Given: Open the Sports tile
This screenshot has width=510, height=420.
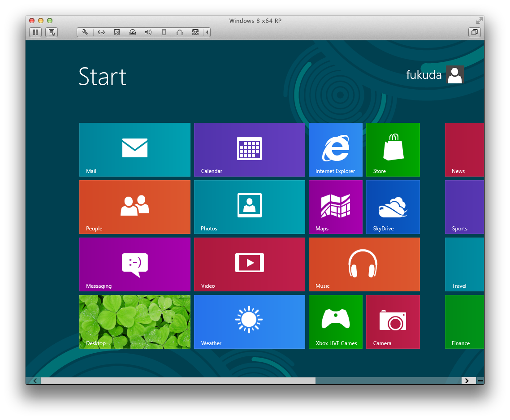Looking at the screenshot, I should click(x=464, y=207).
